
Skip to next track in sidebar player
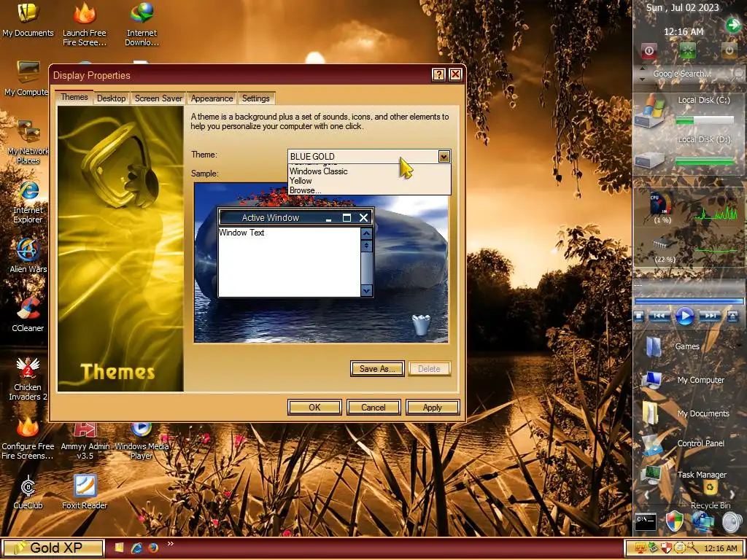point(710,316)
